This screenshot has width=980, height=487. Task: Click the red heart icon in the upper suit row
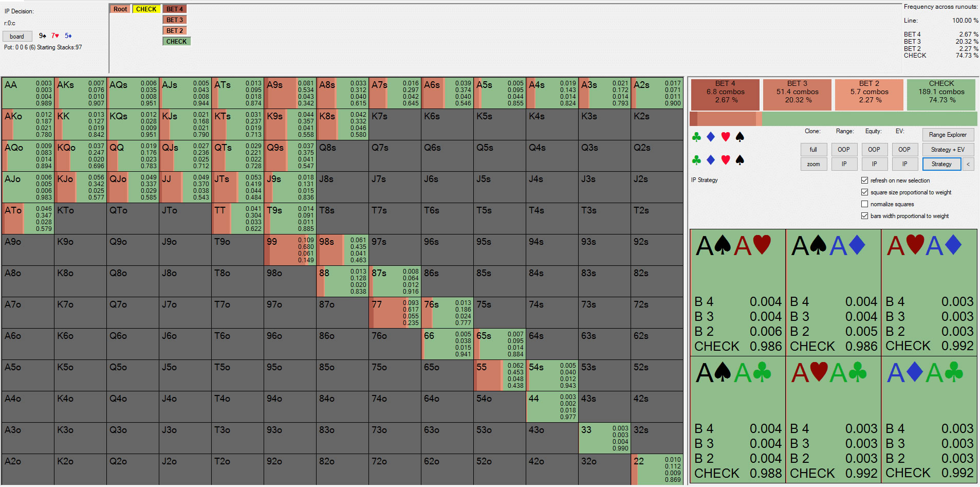coord(726,137)
